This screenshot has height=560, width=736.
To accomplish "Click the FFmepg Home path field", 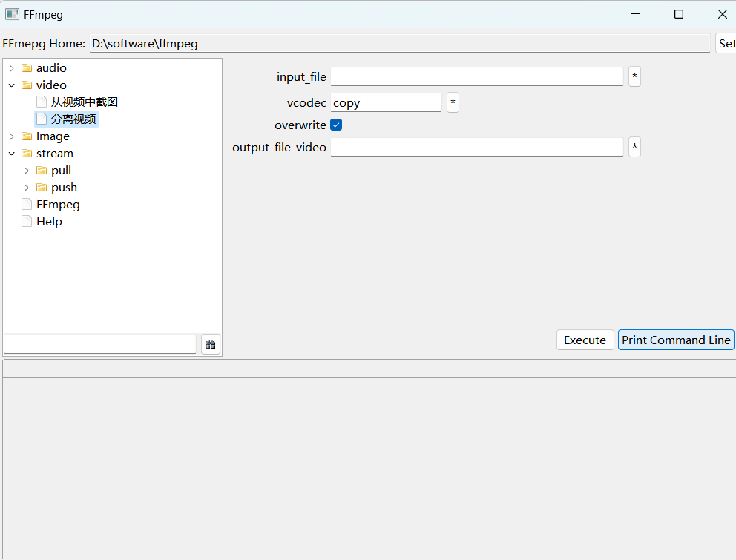I will 399,43.
